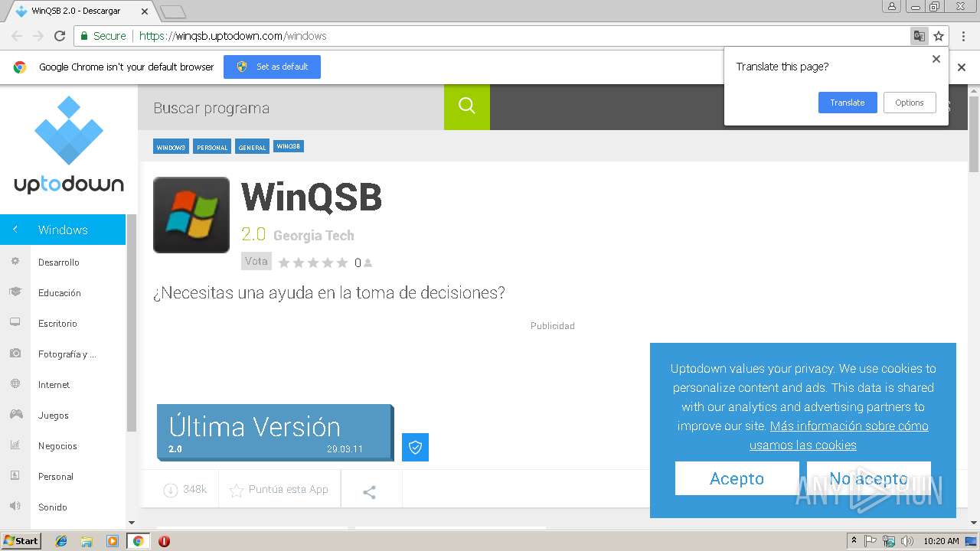Launch Internet Explorer from taskbar

click(61, 541)
